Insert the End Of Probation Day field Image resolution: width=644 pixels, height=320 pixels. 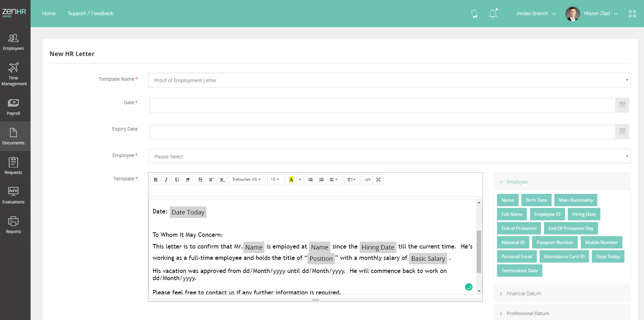[x=571, y=228]
